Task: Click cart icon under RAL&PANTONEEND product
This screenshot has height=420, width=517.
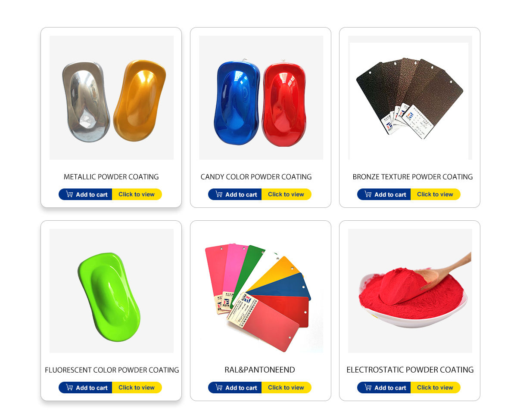Action: point(219,387)
